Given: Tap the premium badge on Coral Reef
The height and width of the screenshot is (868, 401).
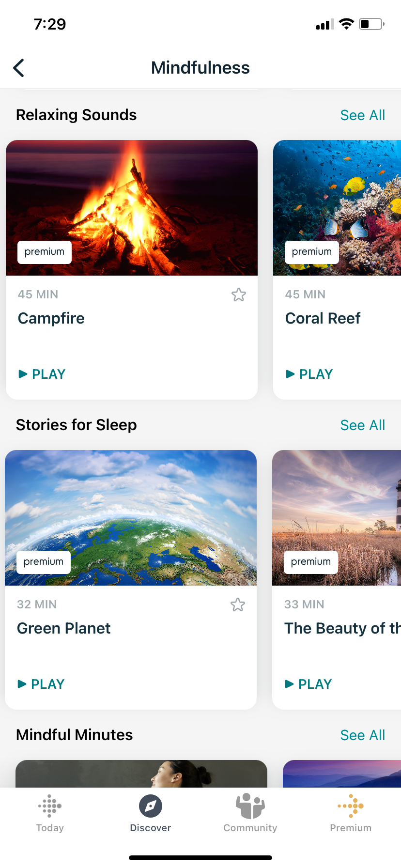Looking at the screenshot, I should pyautogui.click(x=311, y=252).
